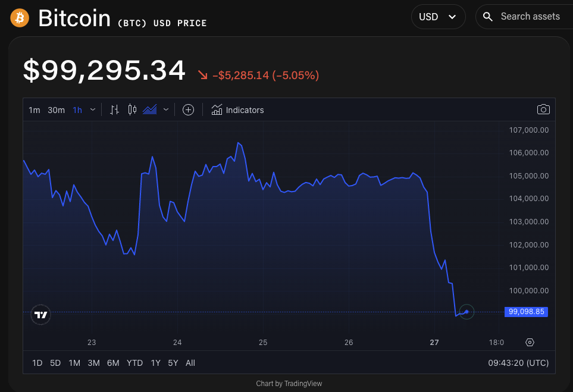The width and height of the screenshot is (573, 392).
Task: Take a chart snapshot with the camera icon
Action: pyautogui.click(x=543, y=109)
